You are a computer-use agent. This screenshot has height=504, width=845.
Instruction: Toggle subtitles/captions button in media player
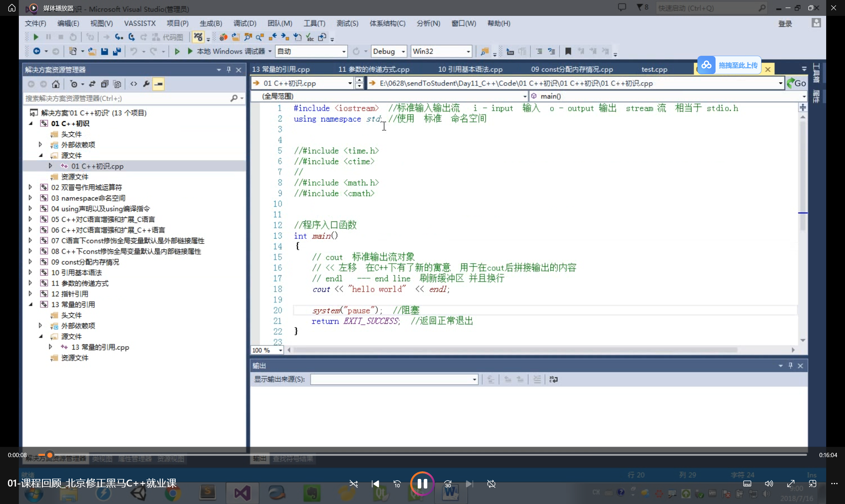click(747, 484)
